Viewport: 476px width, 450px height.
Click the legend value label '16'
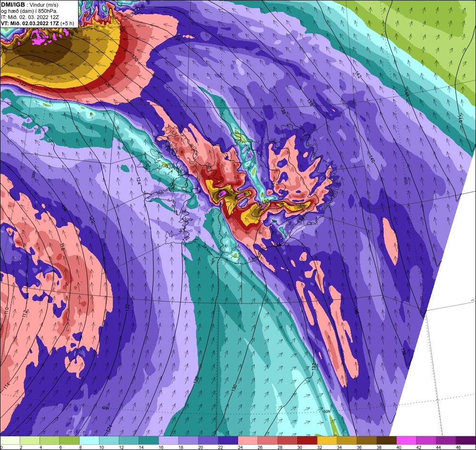coord(160,447)
